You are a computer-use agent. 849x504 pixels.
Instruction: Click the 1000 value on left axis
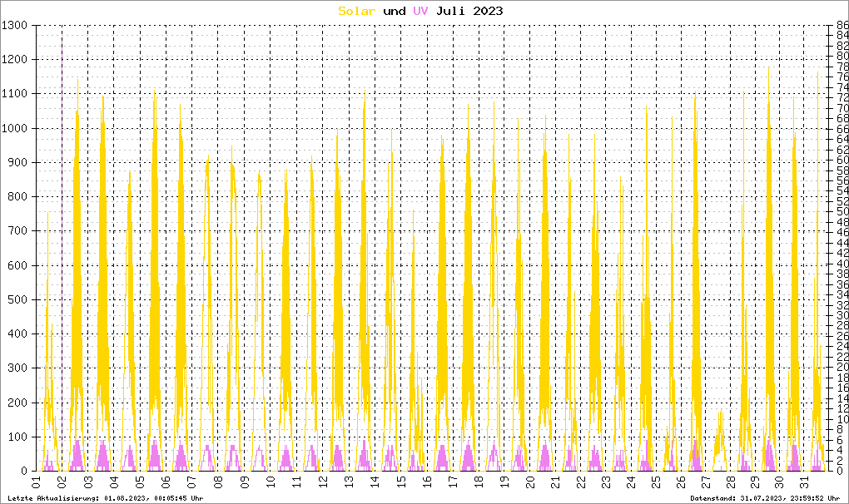[x=15, y=129]
